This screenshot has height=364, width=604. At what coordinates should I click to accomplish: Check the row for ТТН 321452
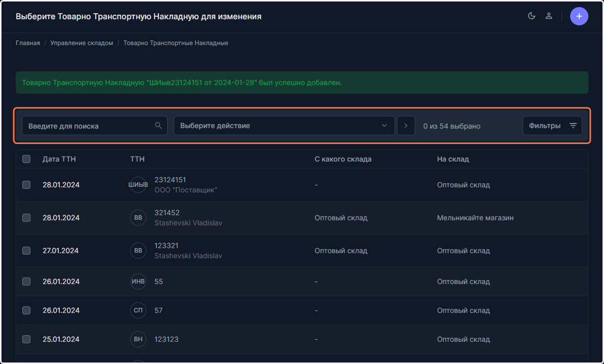coord(26,218)
